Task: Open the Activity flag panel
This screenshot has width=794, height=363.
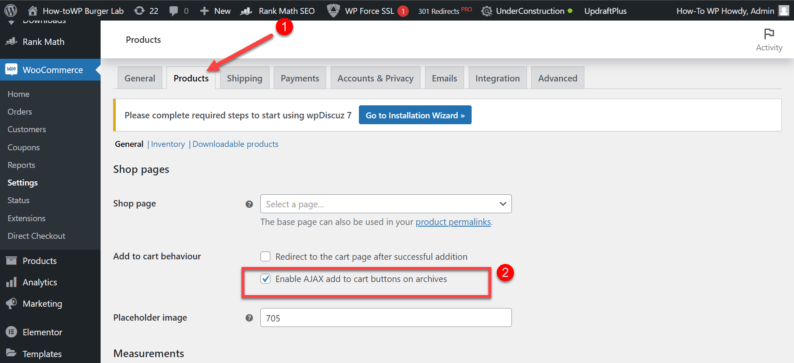Action: (x=769, y=39)
